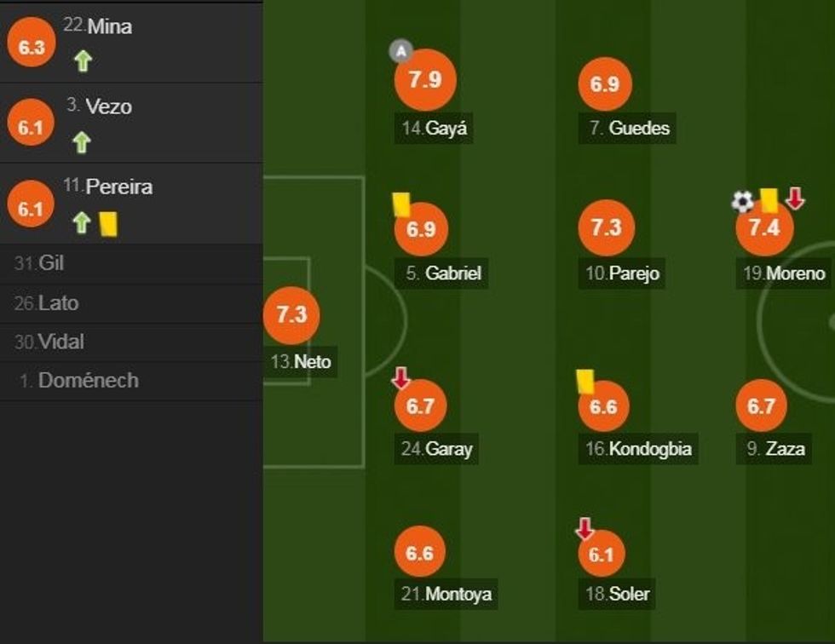
Task: Click the assist badge above Gayá's rating
Action: [400, 51]
